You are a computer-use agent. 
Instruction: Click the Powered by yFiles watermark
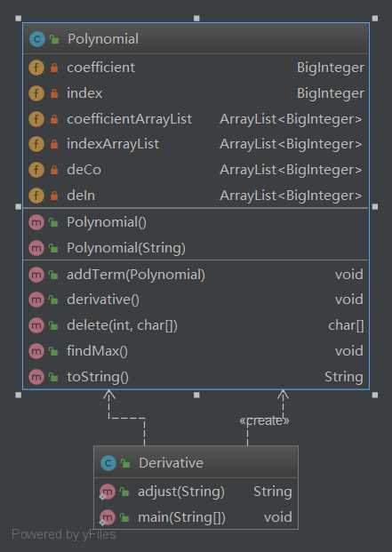click(64, 535)
